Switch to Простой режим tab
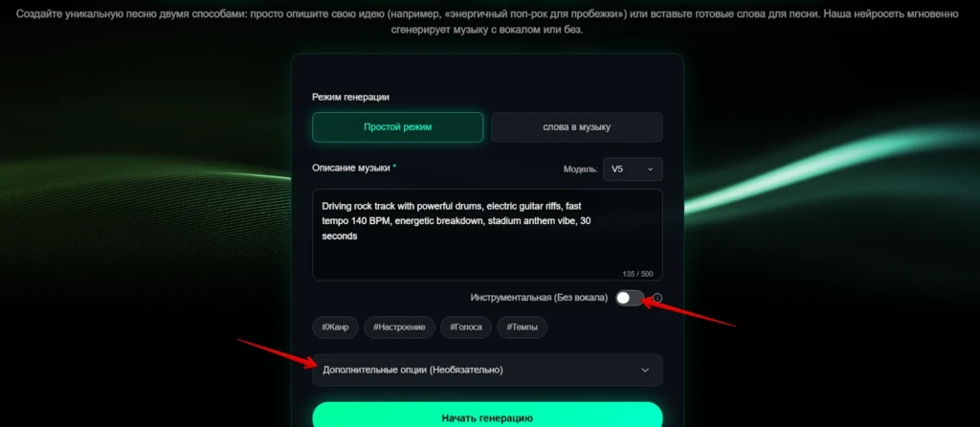This screenshot has width=980, height=427. click(x=398, y=127)
